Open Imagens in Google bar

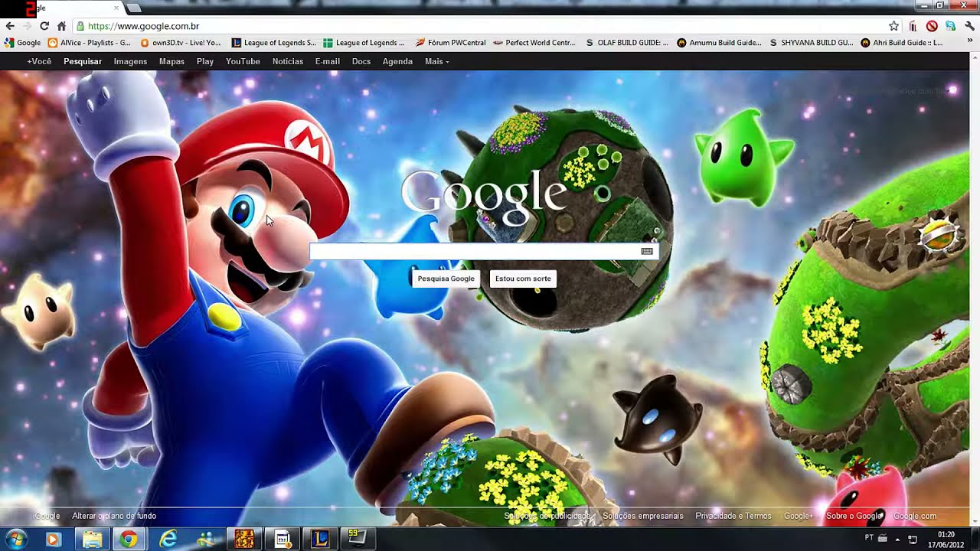(130, 61)
